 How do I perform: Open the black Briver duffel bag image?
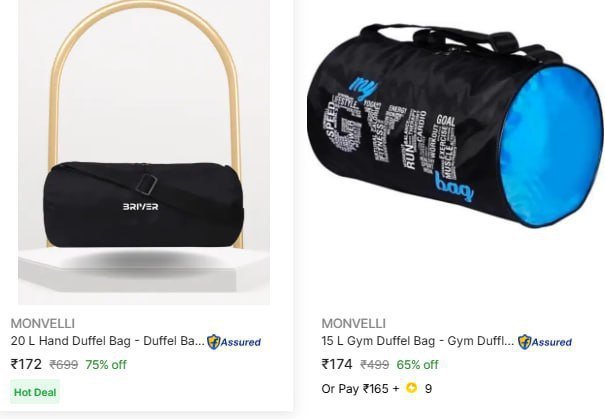tap(144, 152)
